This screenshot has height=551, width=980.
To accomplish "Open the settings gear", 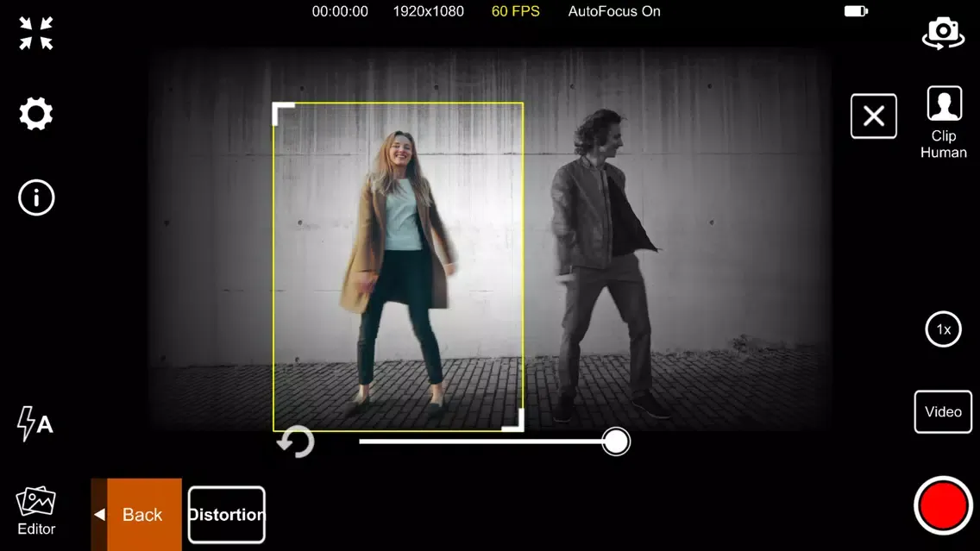I will pyautogui.click(x=36, y=114).
